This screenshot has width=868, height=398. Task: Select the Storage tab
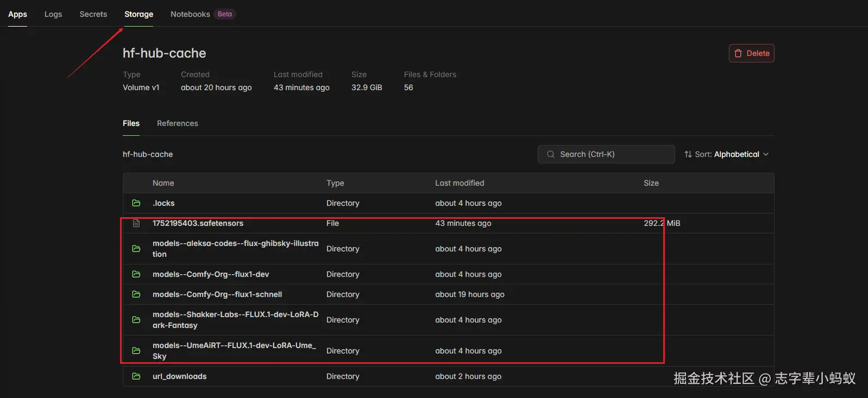coord(139,14)
